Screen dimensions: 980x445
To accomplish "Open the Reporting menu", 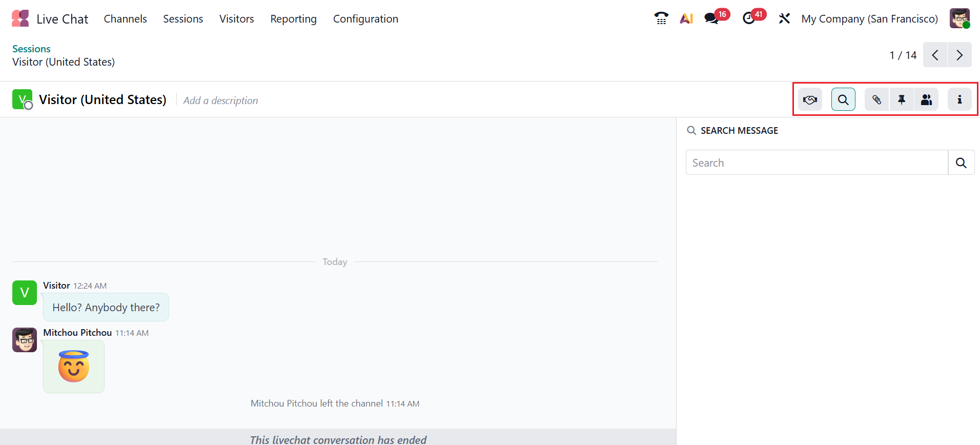I will pos(293,19).
